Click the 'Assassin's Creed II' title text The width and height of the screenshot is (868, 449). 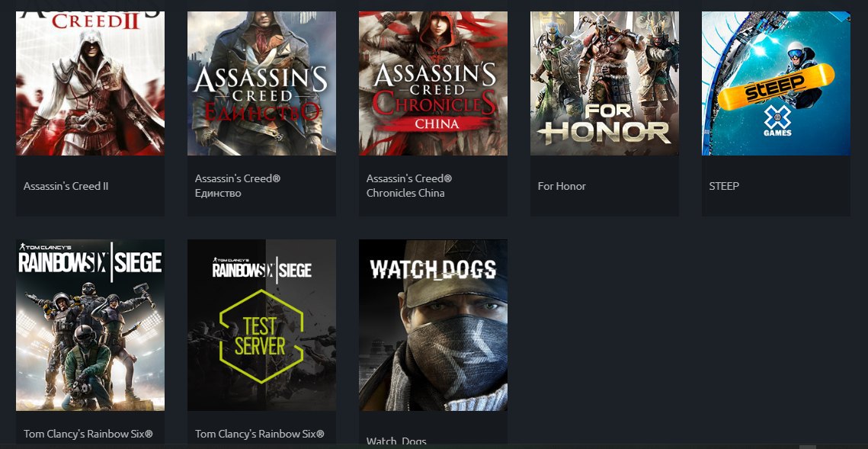click(x=66, y=186)
